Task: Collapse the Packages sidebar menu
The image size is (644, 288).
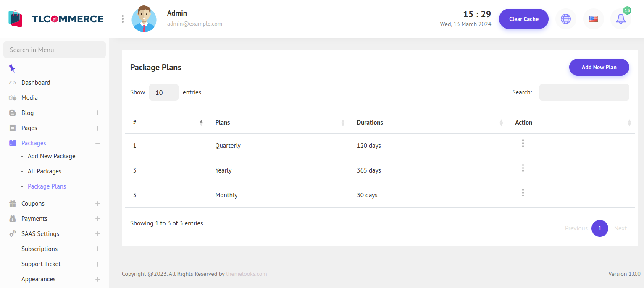Action: [x=97, y=143]
